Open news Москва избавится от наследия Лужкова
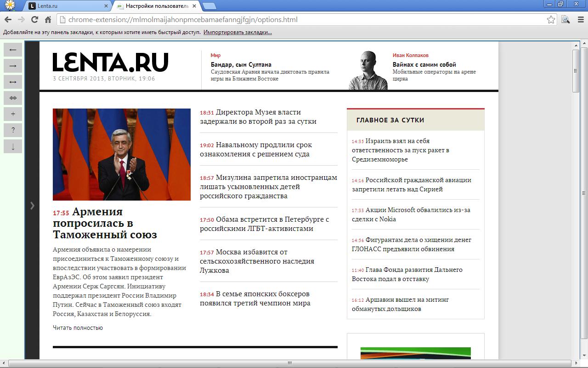The width and height of the screenshot is (588, 368). coord(257,261)
